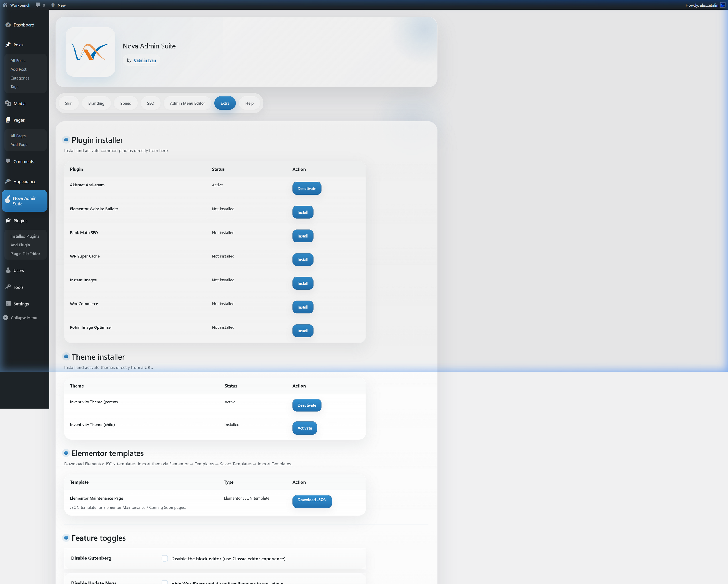Open the Howdy, alexcatalin account menu
Screen dimensions: 728x584
click(x=702, y=5)
